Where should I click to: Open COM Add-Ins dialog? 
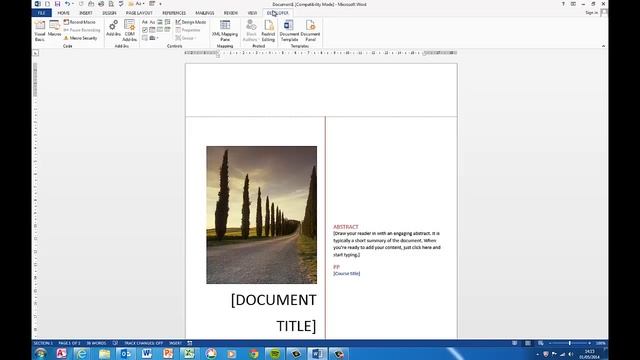click(x=130, y=31)
